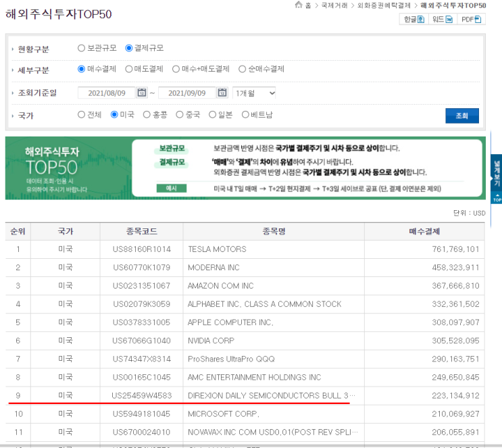Click stock code US67066G1040
This screenshot has height=448, width=502.
click(x=141, y=341)
